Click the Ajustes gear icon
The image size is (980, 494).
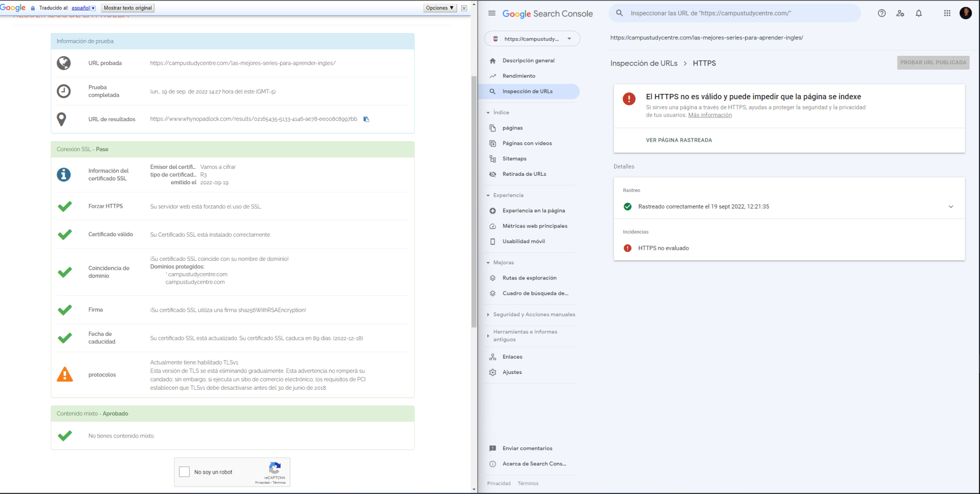pos(493,372)
